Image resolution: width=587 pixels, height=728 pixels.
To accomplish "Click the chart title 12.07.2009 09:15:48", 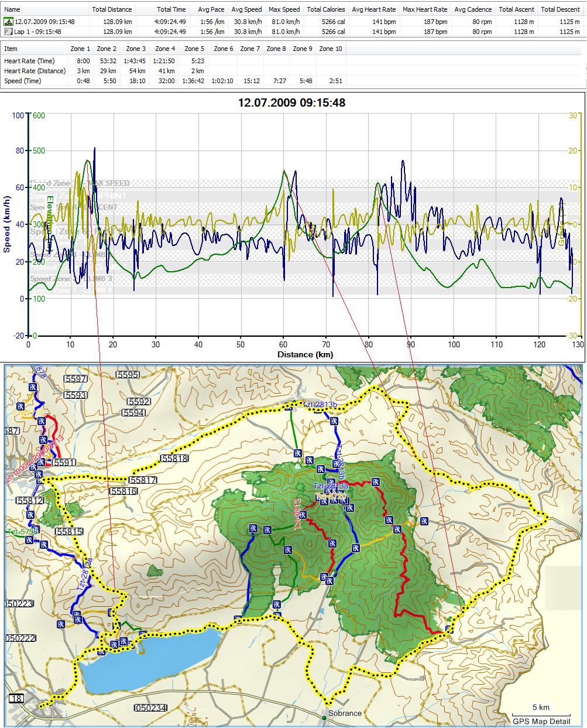I will pos(291,103).
